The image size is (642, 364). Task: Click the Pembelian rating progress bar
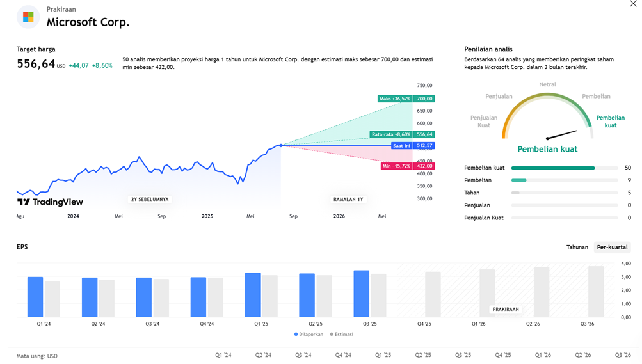pyautogui.click(x=565, y=180)
